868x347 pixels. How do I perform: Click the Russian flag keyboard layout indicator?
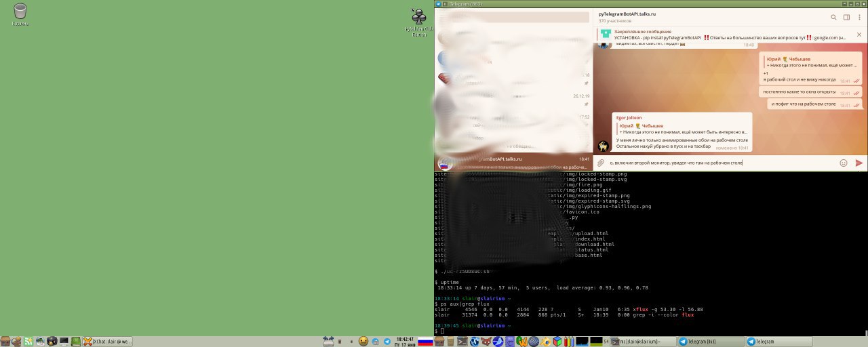tap(425, 342)
